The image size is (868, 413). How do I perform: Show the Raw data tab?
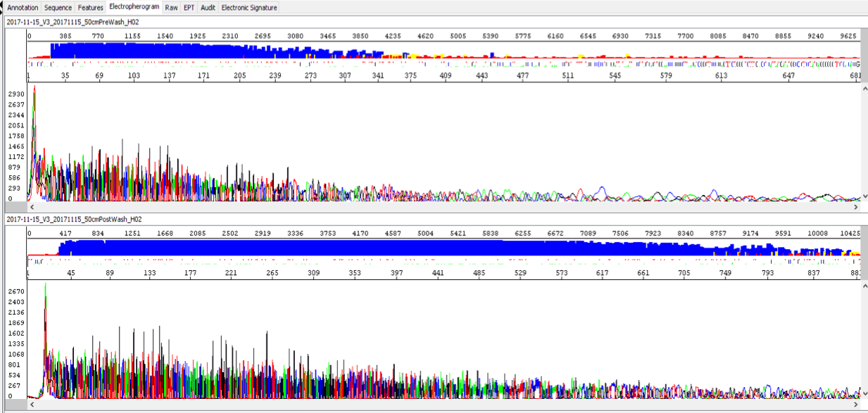[x=171, y=8]
